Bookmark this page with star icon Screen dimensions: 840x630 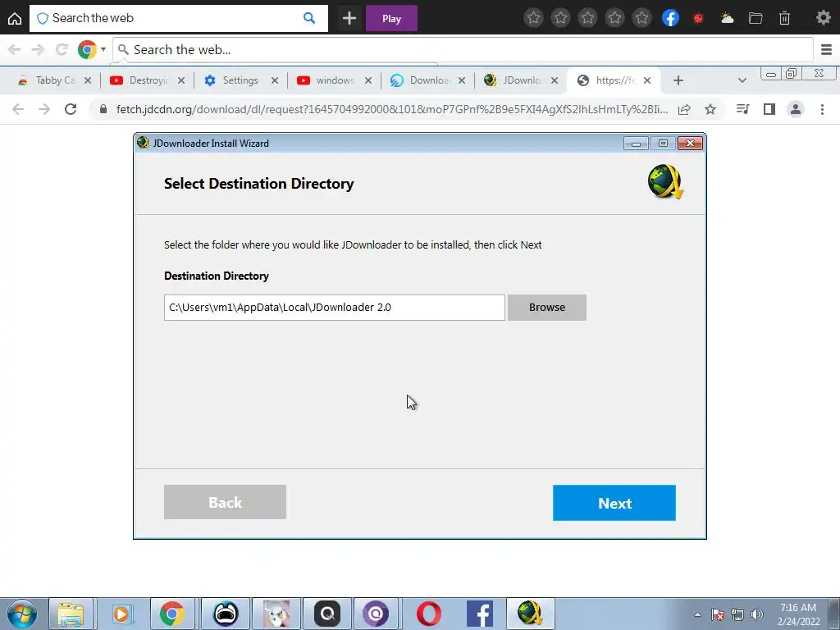tap(710, 109)
